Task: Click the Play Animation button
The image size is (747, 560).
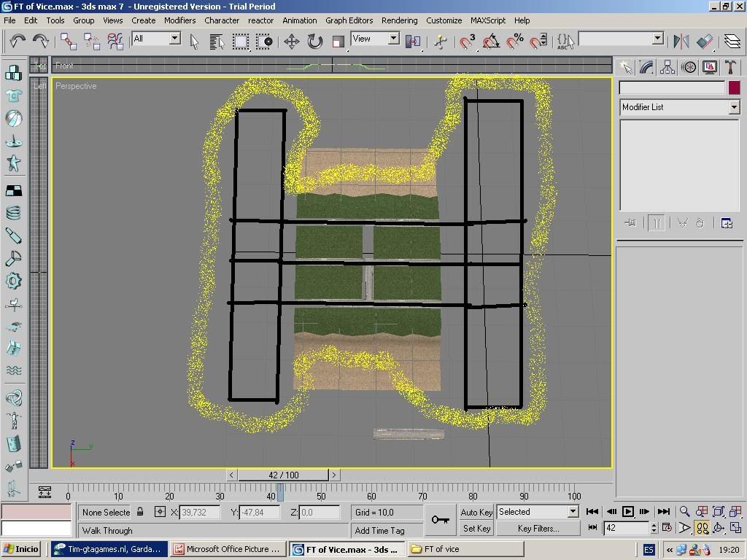Action: [628, 511]
